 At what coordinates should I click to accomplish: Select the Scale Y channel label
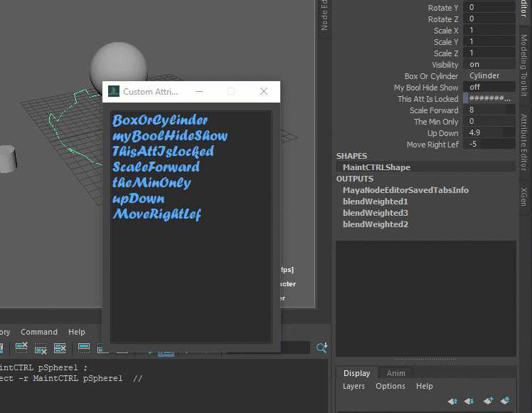pos(446,42)
